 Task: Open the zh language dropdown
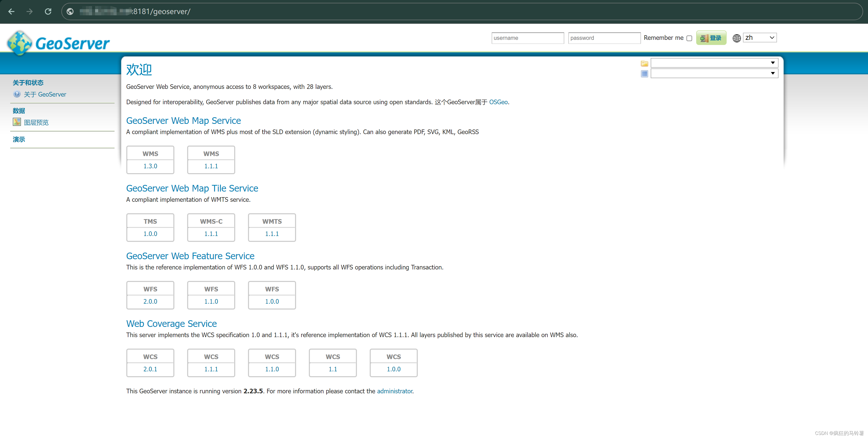(x=760, y=38)
